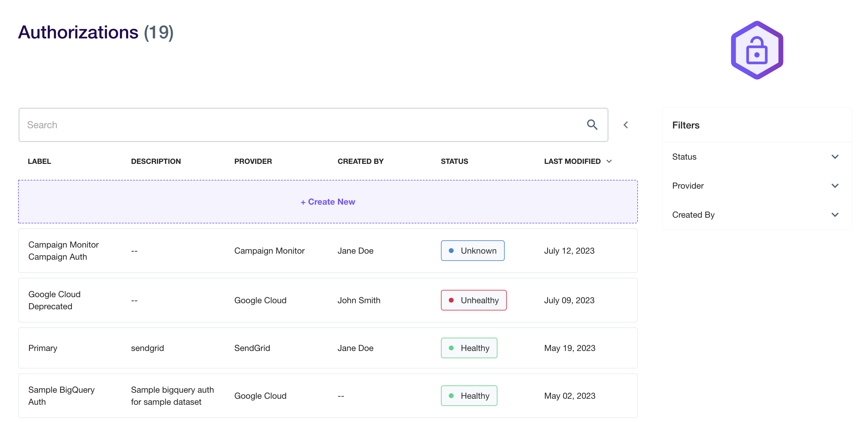This screenshot has width=868, height=422.
Task: Sort by the Provider column header
Action: pyautogui.click(x=253, y=161)
